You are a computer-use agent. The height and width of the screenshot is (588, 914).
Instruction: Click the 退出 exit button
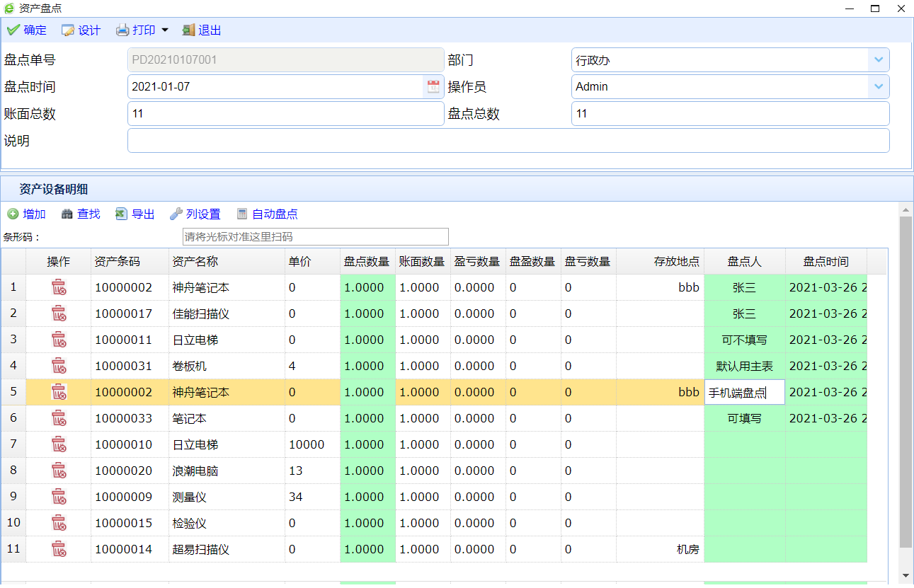202,30
